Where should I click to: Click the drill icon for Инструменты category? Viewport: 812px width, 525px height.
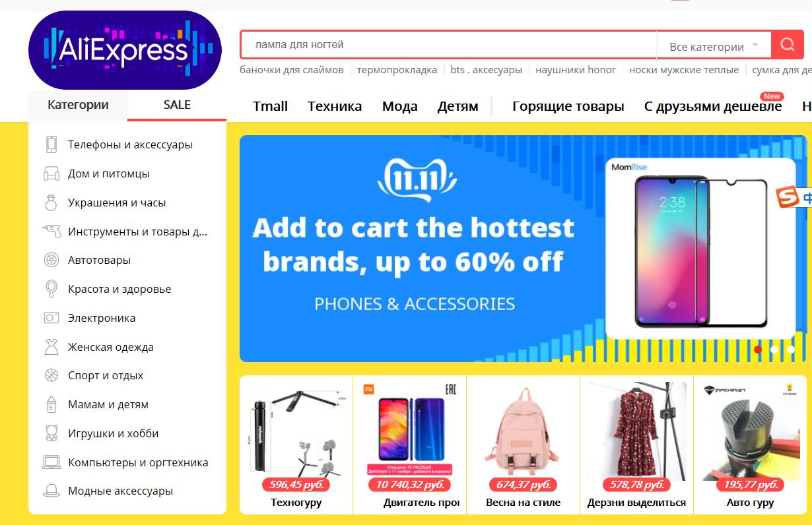(51, 232)
